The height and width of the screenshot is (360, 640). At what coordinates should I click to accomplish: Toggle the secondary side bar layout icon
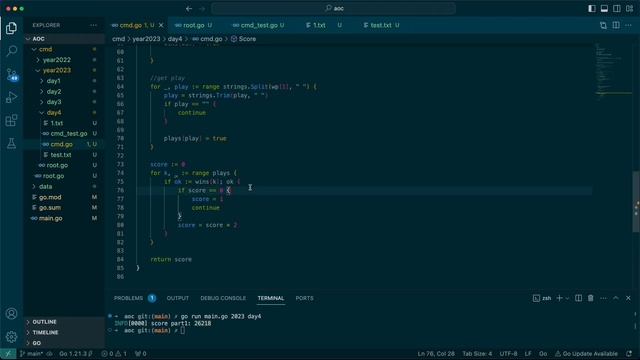click(617, 8)
